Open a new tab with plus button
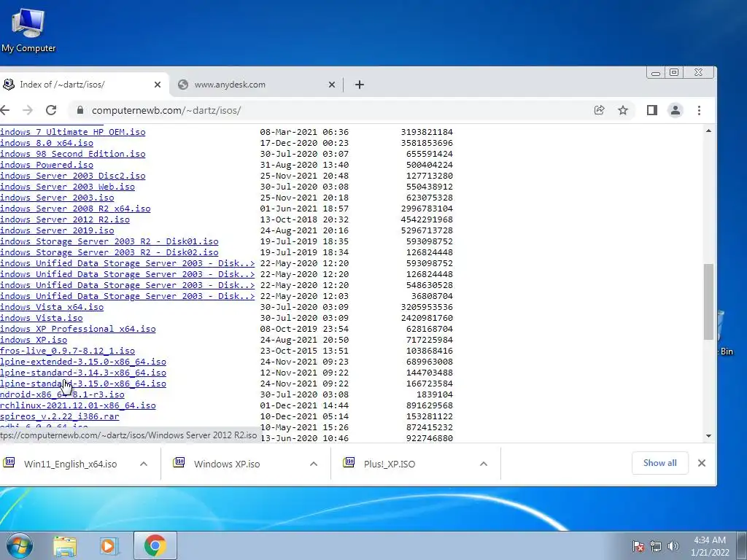 360,85
